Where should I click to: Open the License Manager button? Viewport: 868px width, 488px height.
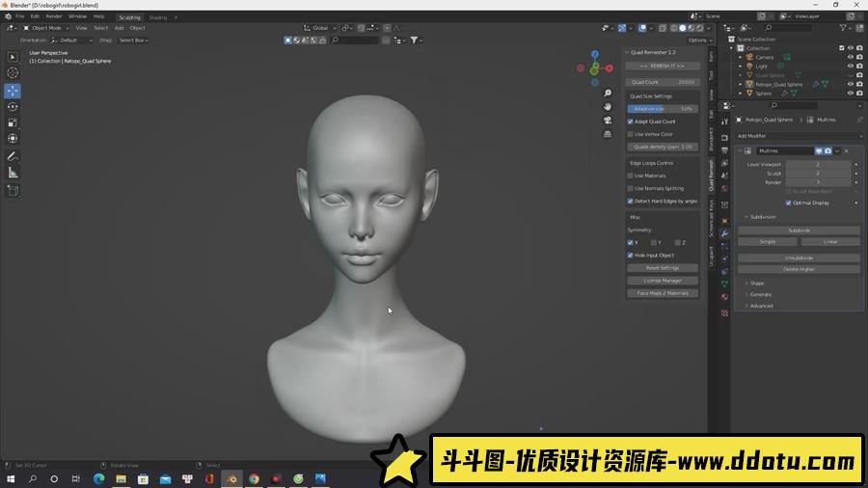tap(663, 281)
